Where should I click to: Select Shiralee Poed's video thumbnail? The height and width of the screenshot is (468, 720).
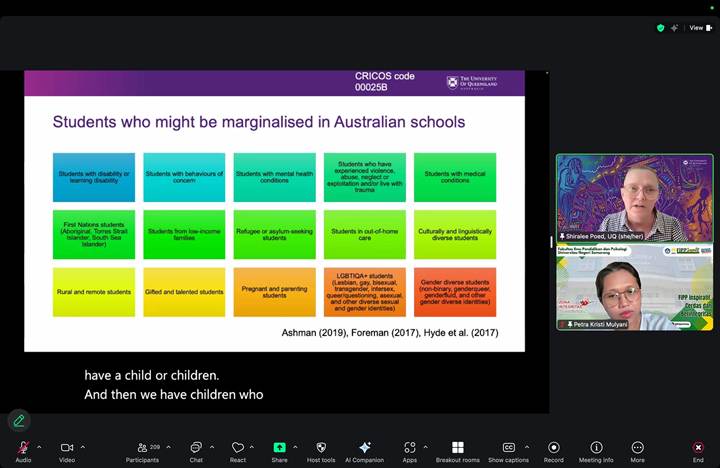pos(634,197)
